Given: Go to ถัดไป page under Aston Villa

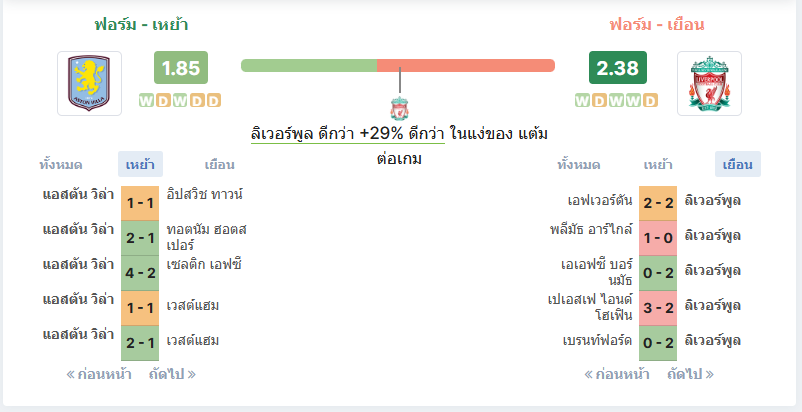Looking at the screenshot, I should 172,375.
